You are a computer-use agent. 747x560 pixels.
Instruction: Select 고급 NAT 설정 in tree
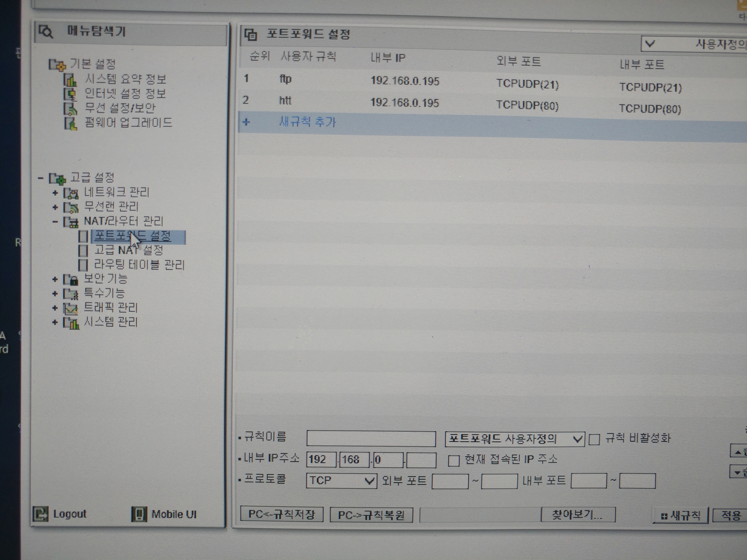[x=129, y=250]
